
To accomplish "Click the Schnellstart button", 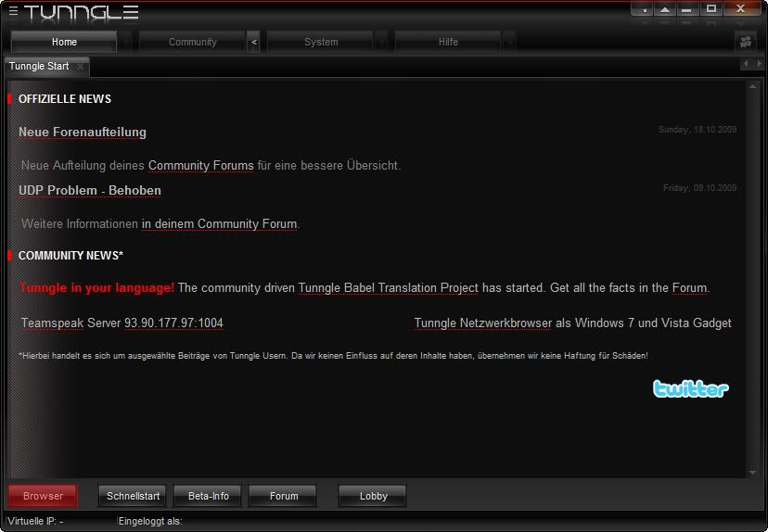I will click(133, 496).
